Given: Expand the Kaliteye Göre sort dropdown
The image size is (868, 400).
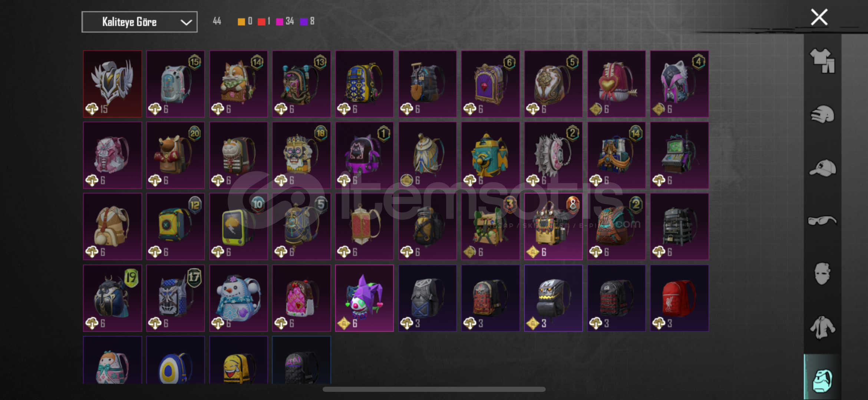Looking at the screenshot, I should (x=139, y=22).
